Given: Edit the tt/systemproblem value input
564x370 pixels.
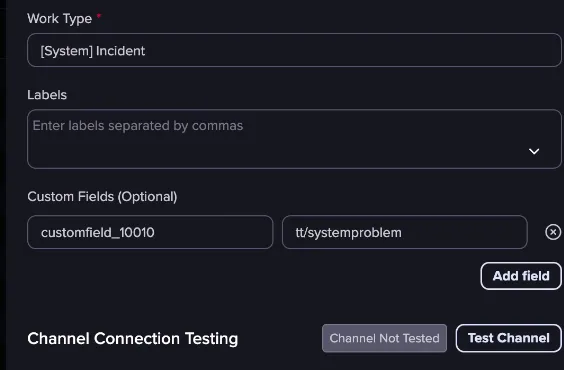Looking at the screenshot, I should tap(405, 232).
